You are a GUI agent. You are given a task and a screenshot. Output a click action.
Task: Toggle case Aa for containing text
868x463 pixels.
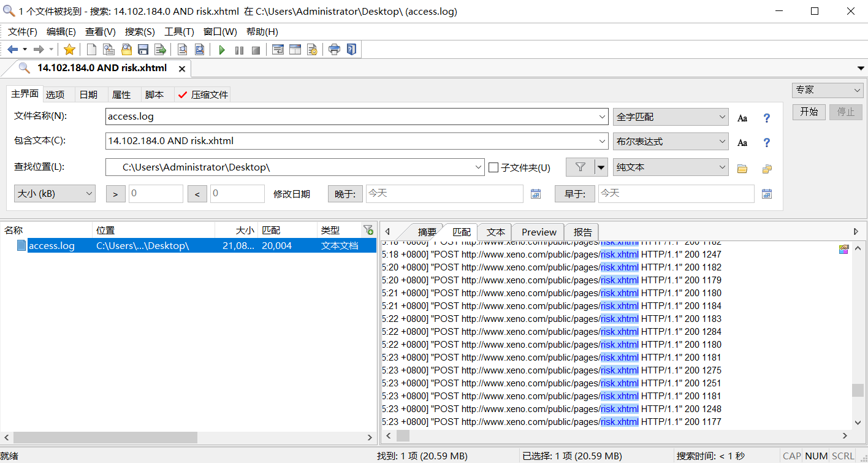point(742,142)
